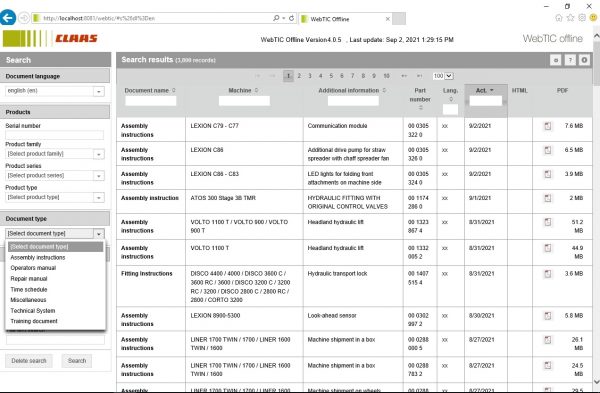Expand the Document language dropdown
This screenshot has height=393, width=600.
[99, 91]
